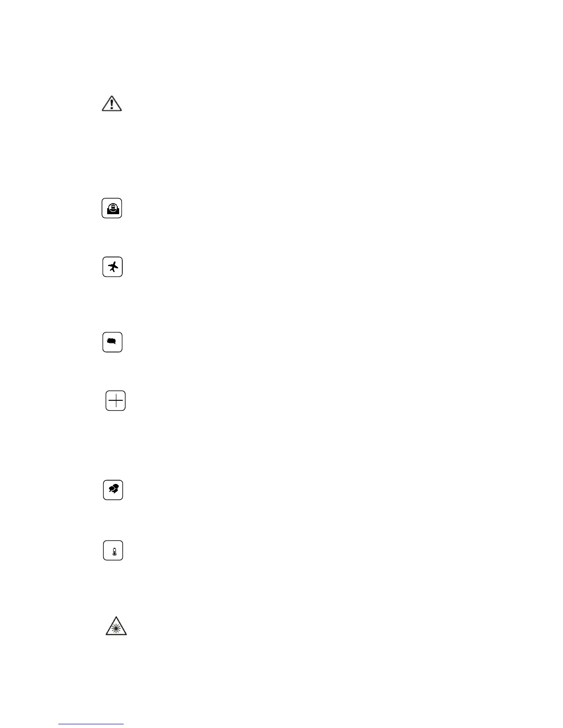Open the hyperlink underline in bottom-left footer

[91, 724]
